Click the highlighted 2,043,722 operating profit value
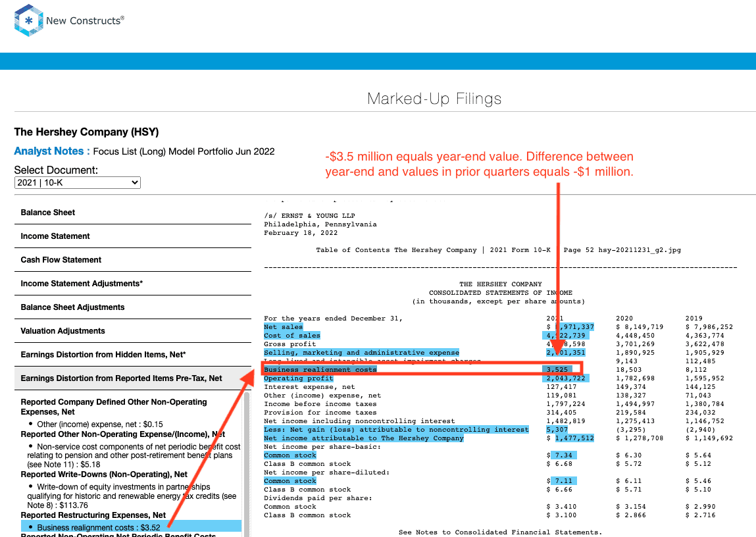 (x=566, y=378)
